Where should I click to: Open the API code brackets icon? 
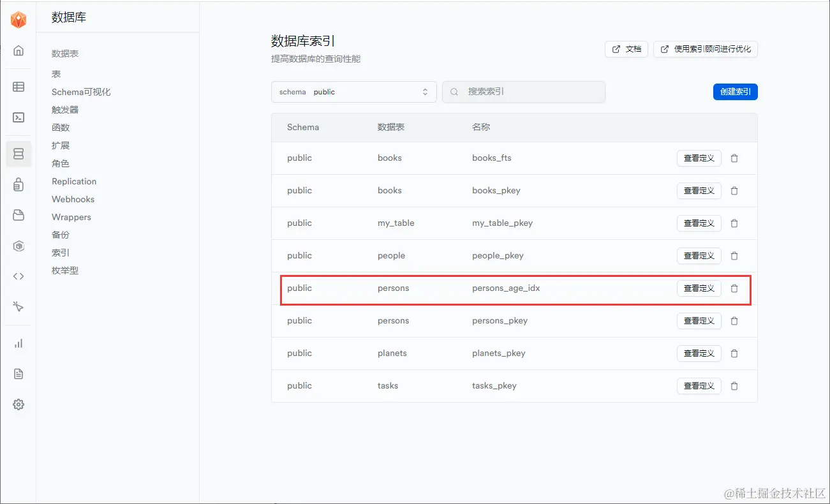click(19, 276)
